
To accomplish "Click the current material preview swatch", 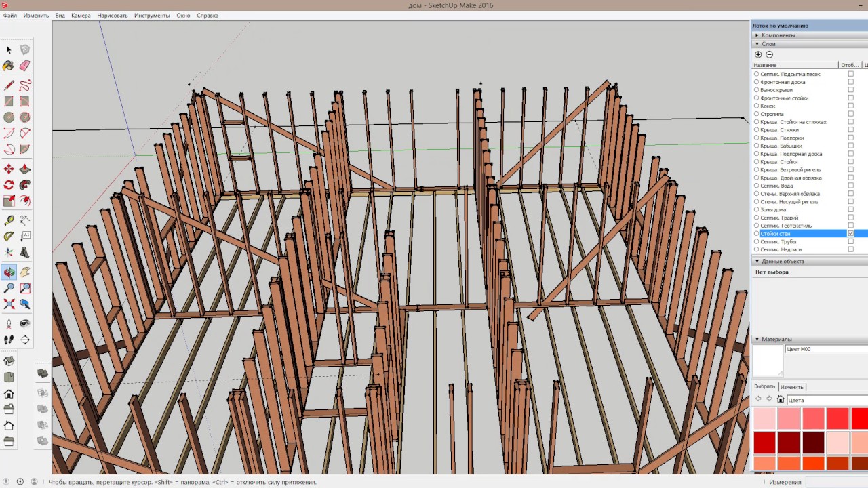I will pos(768,361).
